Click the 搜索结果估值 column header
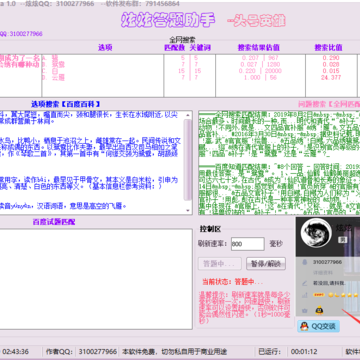The height and width of the screenshot is (360, 360). coord(259,48)
